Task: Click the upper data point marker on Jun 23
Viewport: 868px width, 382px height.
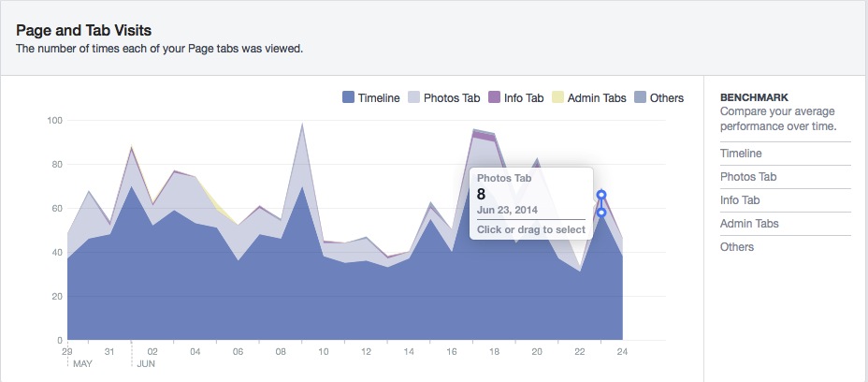Action: 601,195
